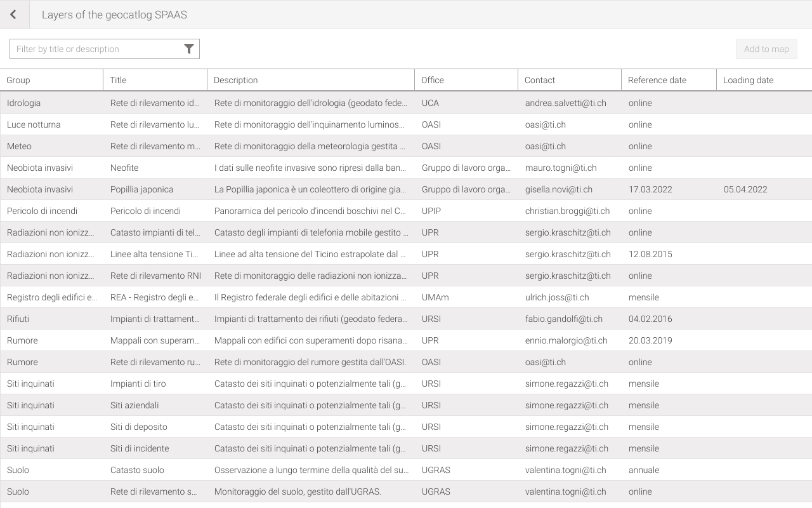
Task: Click the I dati sulle neofite description
Action: click(x=310, y=168)
